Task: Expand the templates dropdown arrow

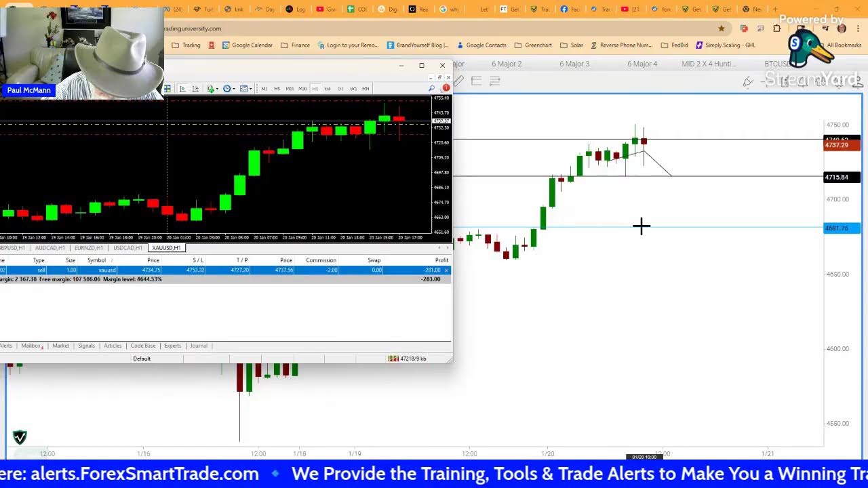Action: 250,89
